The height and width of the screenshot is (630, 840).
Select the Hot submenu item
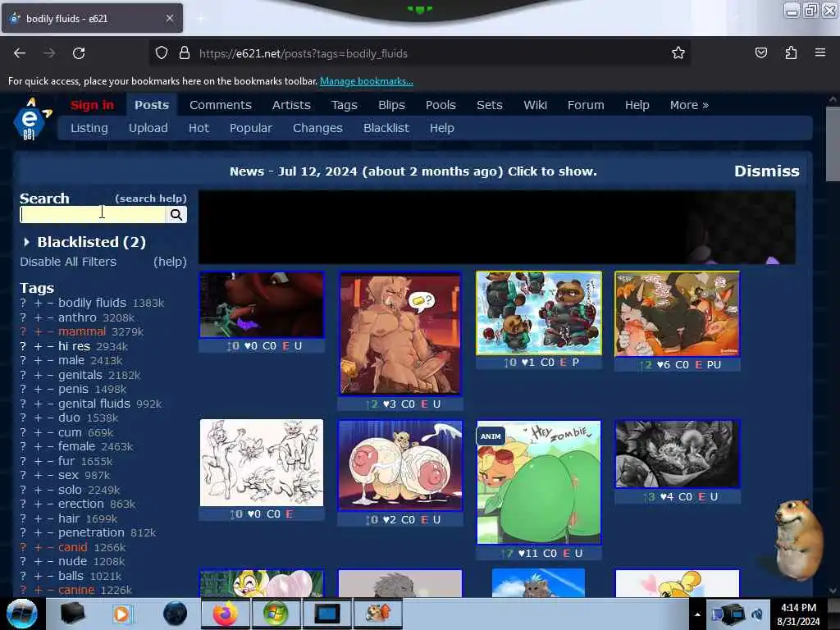(x=199, y=128)
